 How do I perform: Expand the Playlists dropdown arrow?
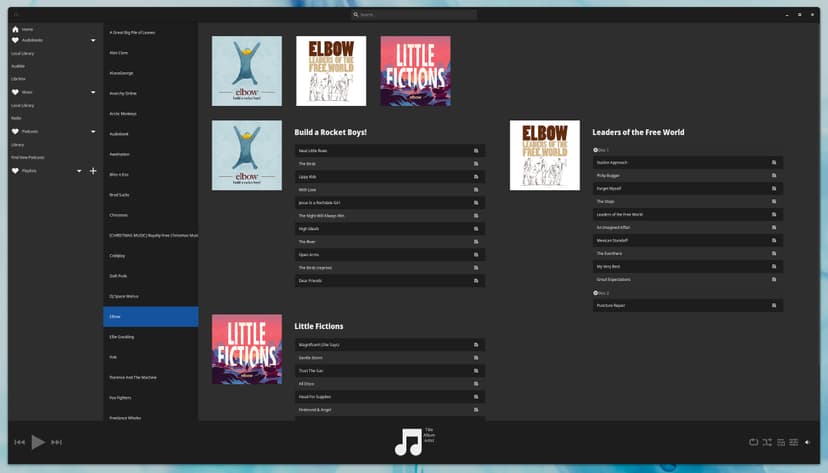point(79,171)
